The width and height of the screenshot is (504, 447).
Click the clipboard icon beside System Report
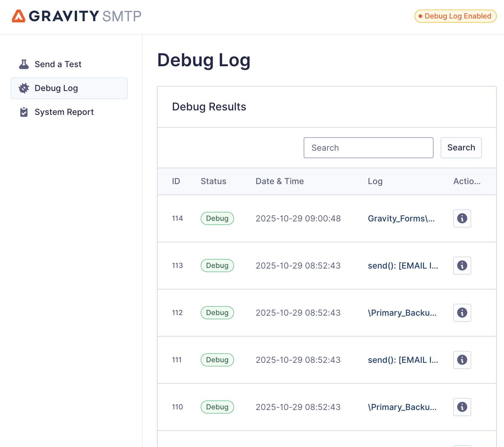24,112
